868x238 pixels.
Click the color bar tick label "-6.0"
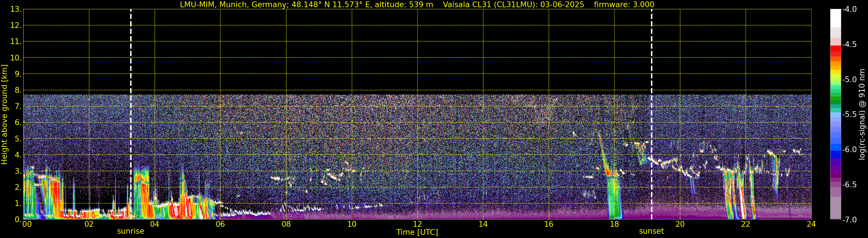pos(849,149)
